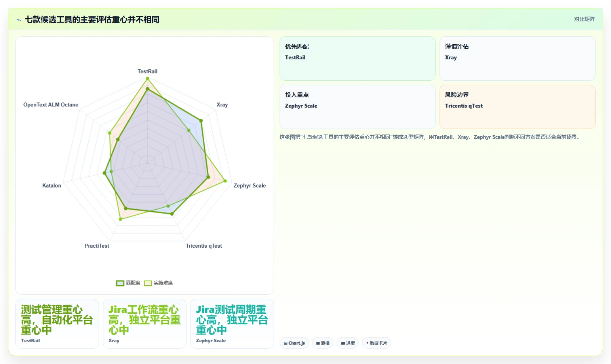Click the 表格 tag with square icon
Screen dimensions: 611x364
coord(323,343)
